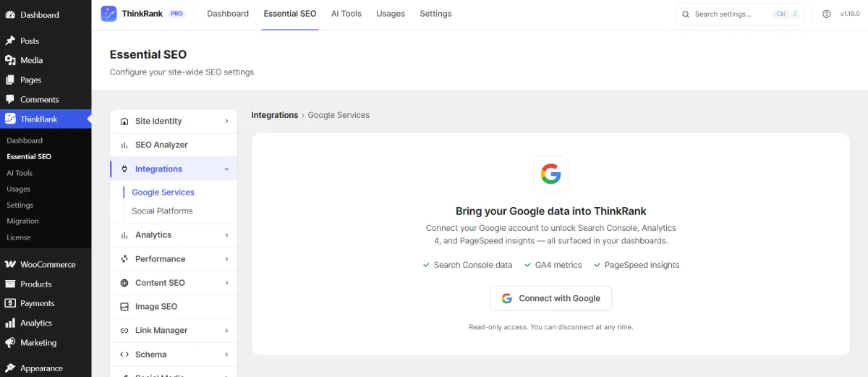Click the Marketing megaphone icon
Viewport: 868px width, 377px height.
point(10,342)
